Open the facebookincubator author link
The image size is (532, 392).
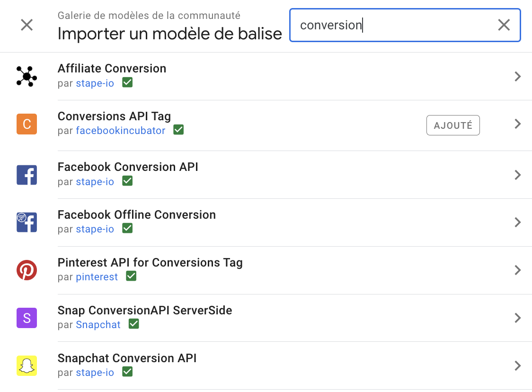121,131
